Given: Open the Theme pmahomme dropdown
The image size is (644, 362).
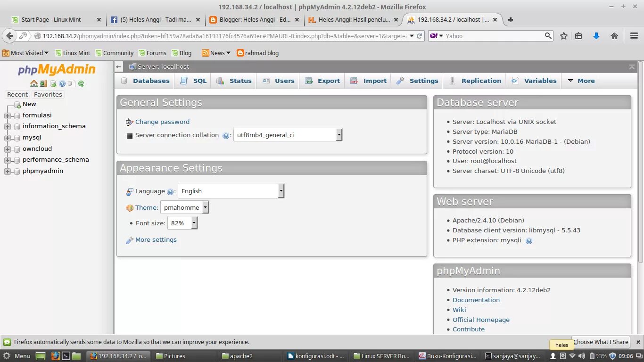Looking at the screenshot, I should pos(184,207).
